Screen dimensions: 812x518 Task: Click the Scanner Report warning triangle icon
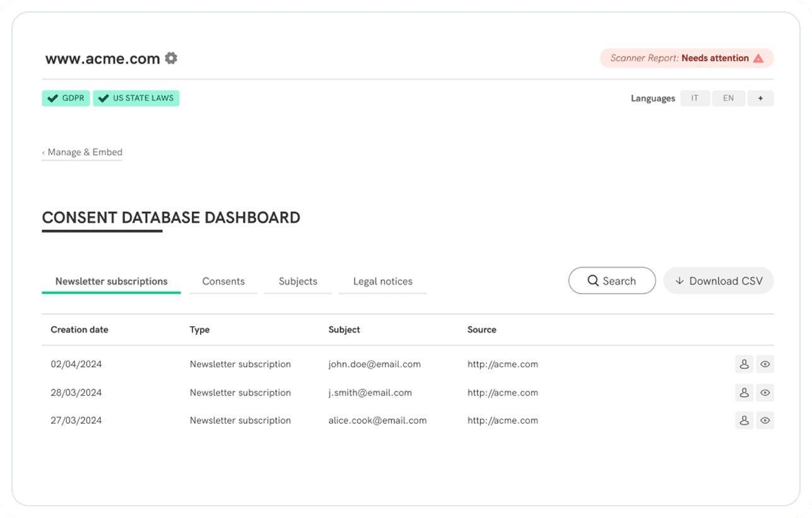758,58
